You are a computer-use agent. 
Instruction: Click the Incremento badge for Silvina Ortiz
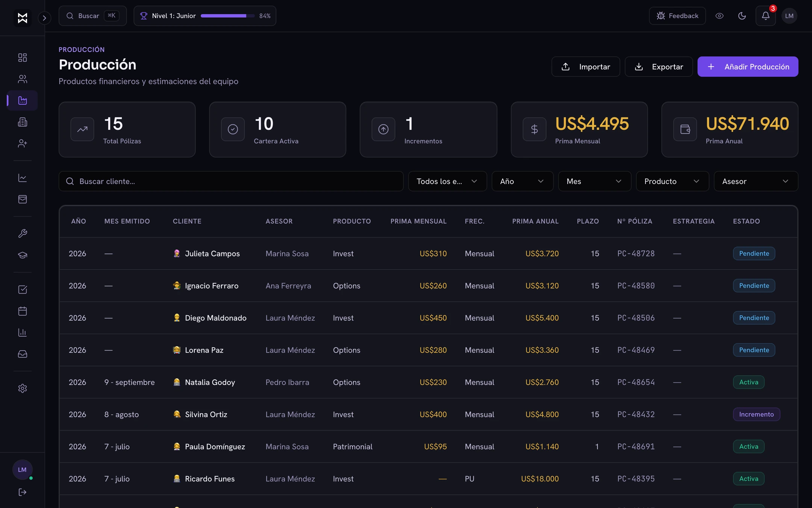point(756,414)
